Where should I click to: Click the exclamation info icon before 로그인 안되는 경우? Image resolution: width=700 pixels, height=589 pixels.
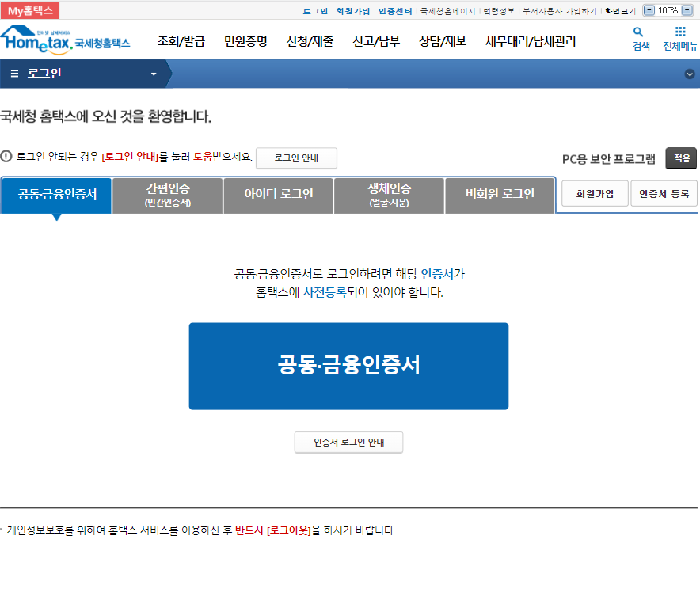pos(6,156)
